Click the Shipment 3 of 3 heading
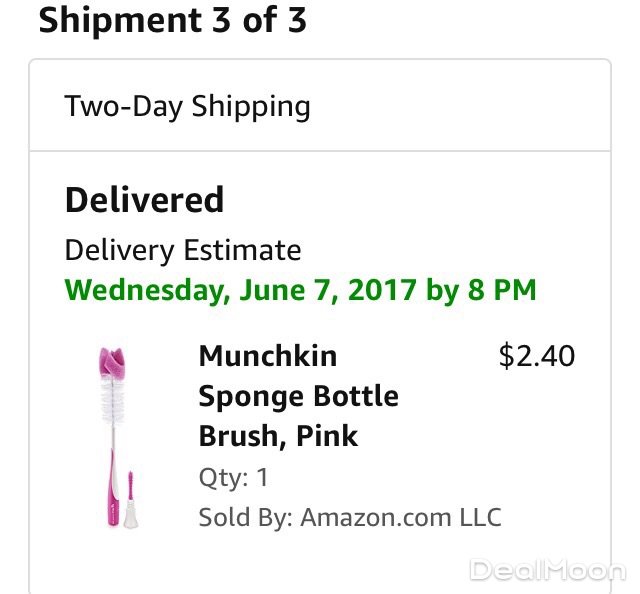This screenshot has width=640, height=594. pyautogui.click(x=172, y=20)
